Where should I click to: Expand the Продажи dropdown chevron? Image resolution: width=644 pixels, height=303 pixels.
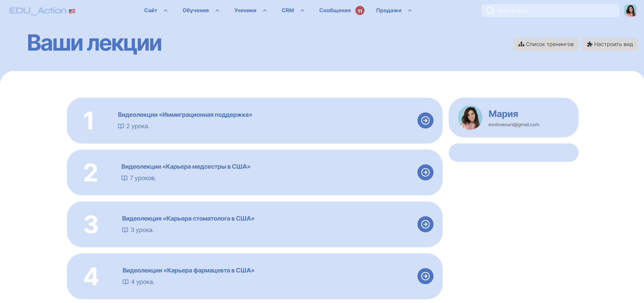(410, 10)
